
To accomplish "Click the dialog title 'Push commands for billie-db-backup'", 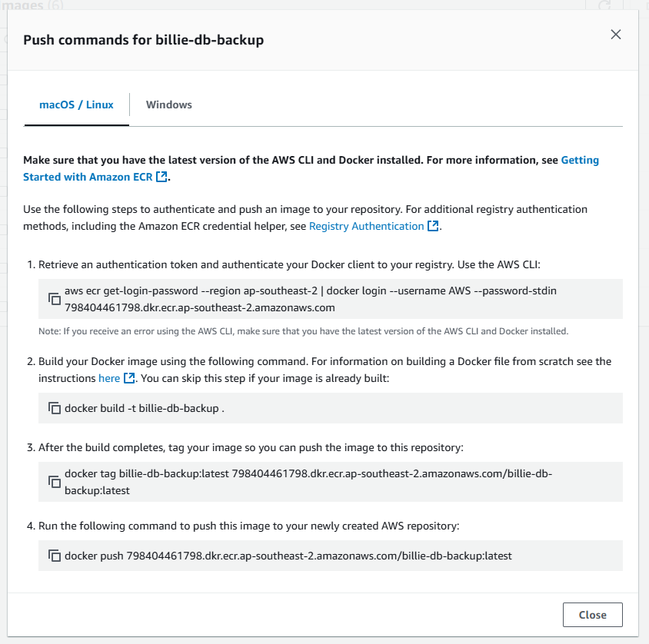I will click(143, 40).
